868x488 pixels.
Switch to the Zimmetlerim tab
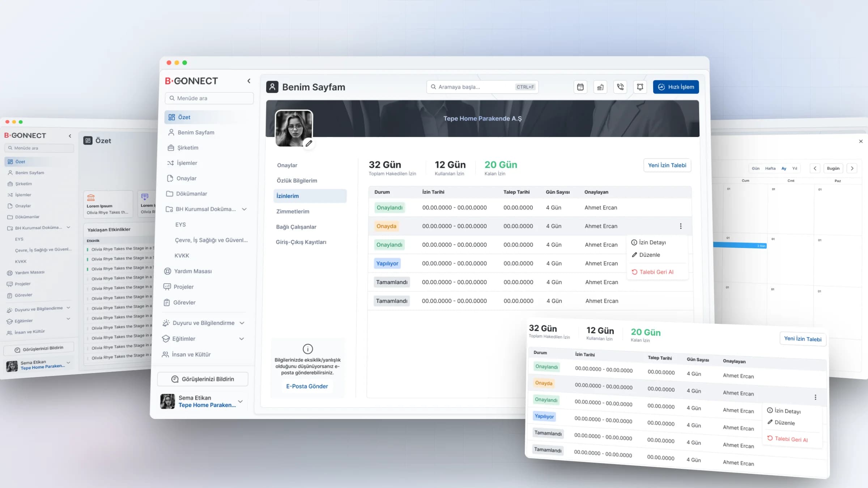pyautogui.click(x=293, y=211)
